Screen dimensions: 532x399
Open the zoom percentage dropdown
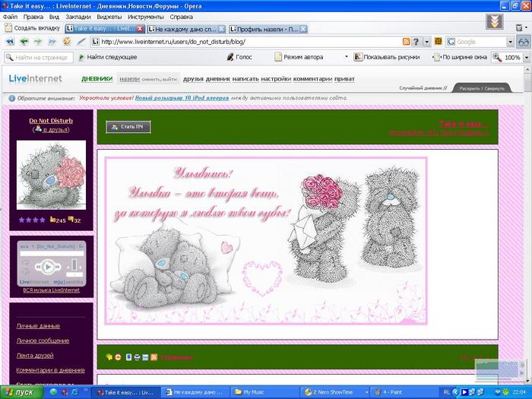pos(527,57)
